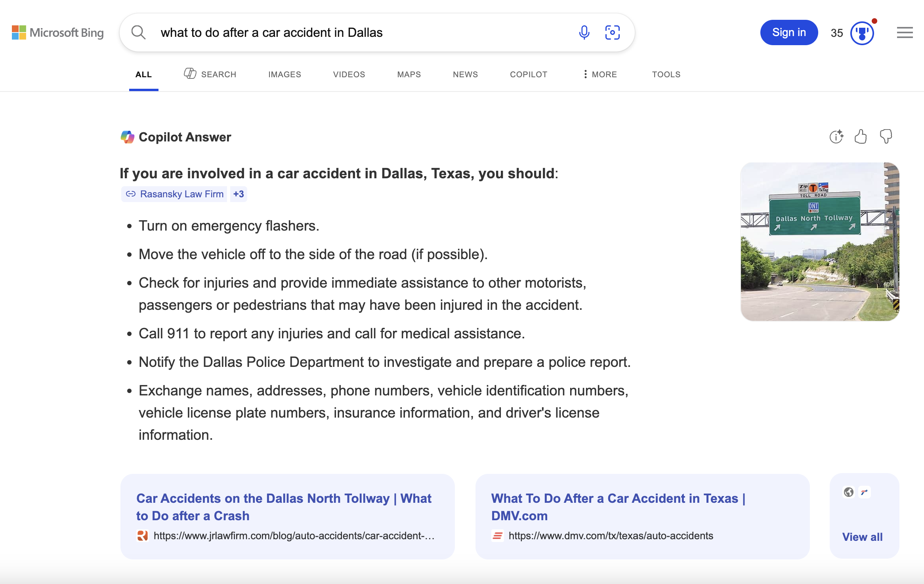
Task: Click the DMV.com favicon in source card
Action: coord(497,536)
